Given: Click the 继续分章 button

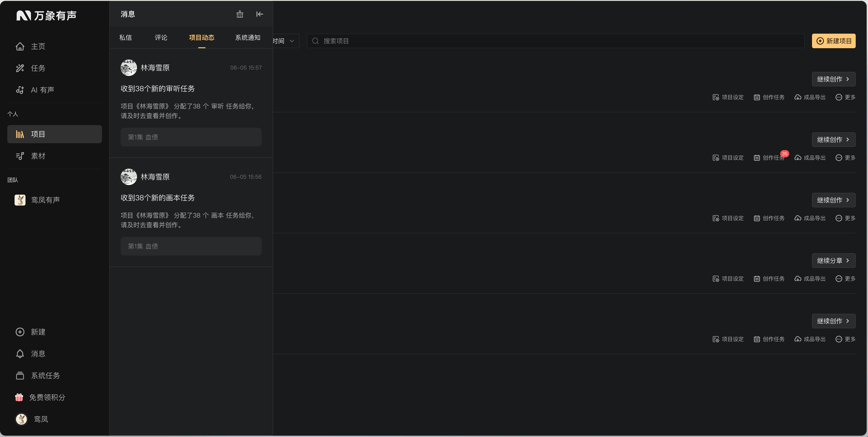Looking at the screenshot, I should pos(834,261).
